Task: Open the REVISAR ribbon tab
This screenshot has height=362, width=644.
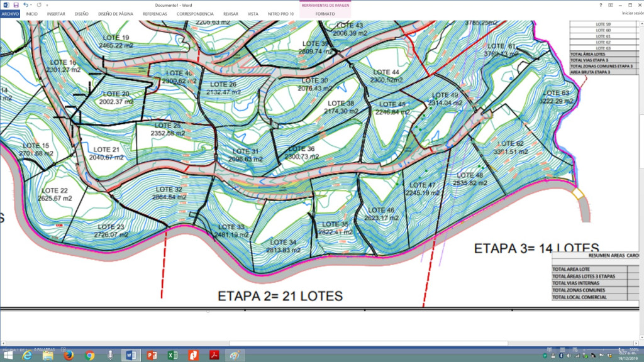Action: click(x=230, y=14)
